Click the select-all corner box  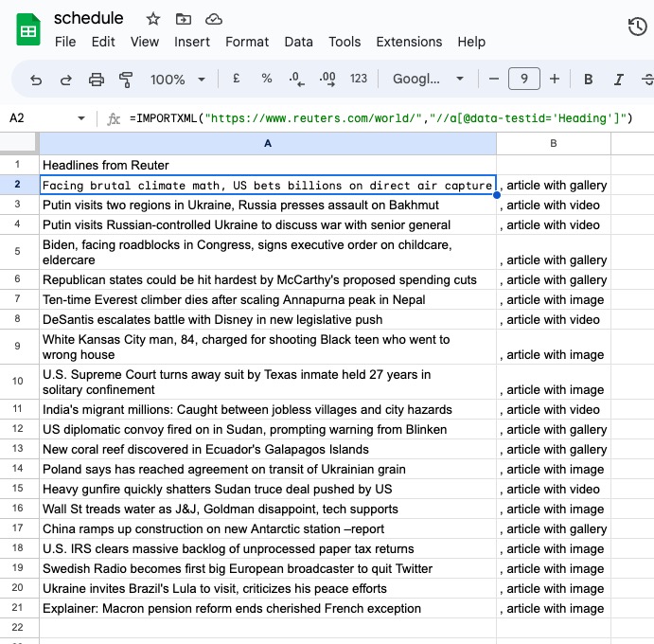19,144
